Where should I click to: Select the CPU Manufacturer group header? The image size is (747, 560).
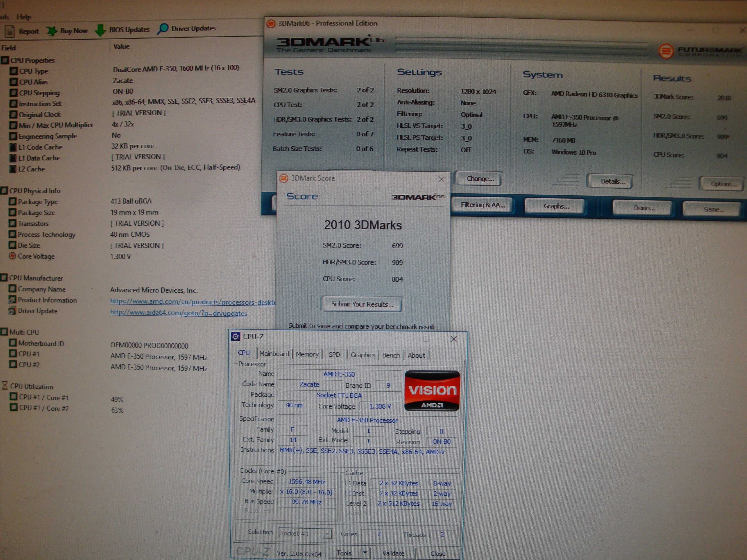coord(32,278)
